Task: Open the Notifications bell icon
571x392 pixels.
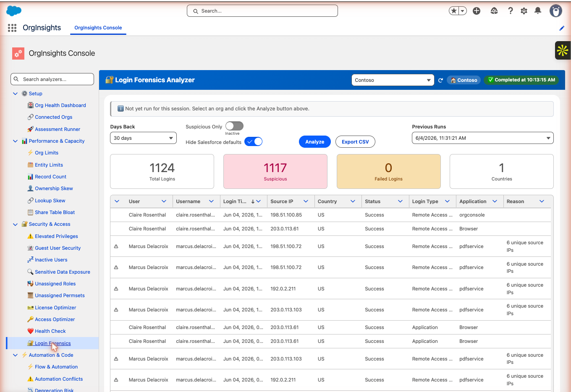Action: click(x=538, y=11)
